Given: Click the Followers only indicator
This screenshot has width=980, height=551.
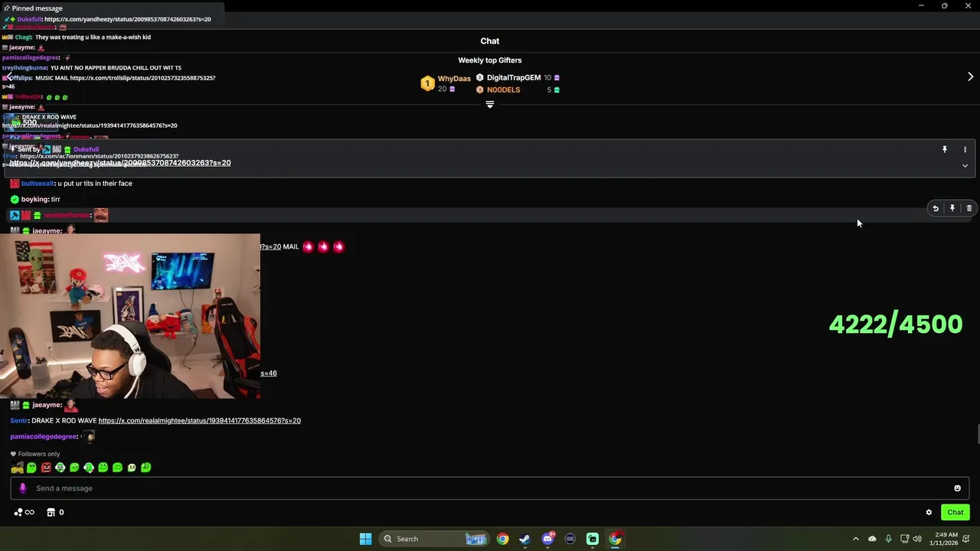Looking at the screenshot, I should (35, 454).
